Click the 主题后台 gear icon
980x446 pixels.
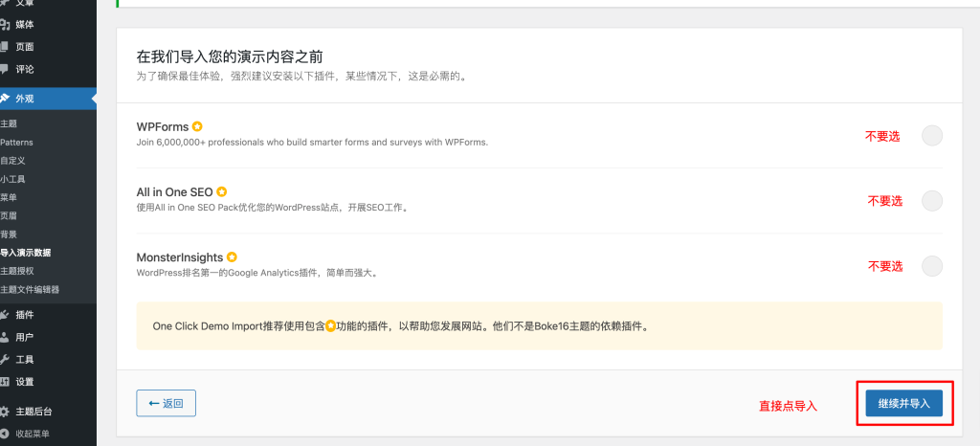point(5,412)
